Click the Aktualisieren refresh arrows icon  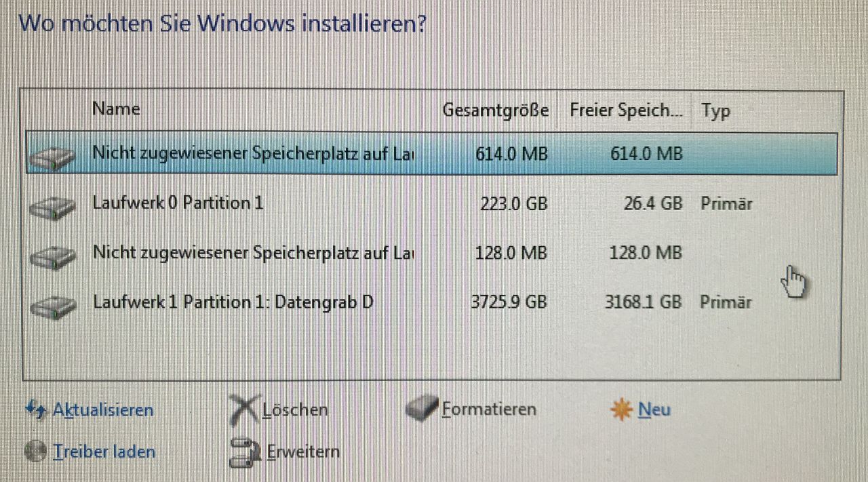[36, 409]
